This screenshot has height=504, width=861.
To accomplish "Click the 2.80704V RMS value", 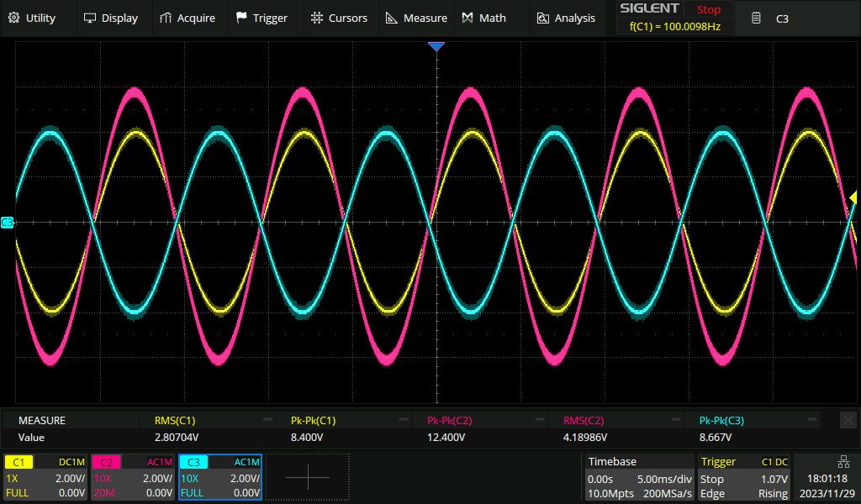I will click(x=177, y=438).
